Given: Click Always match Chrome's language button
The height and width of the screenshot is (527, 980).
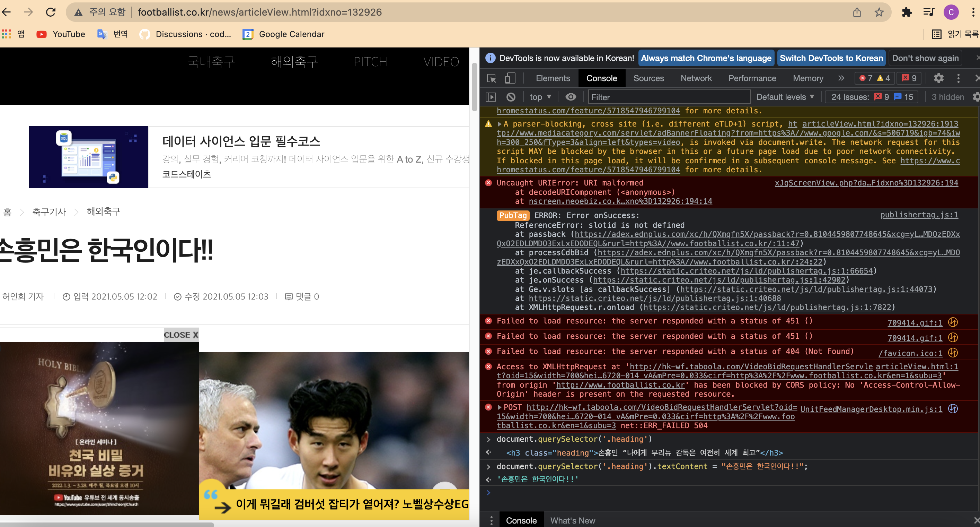Looking at the screenshot, I should pyautogui.click(x=706, y=58).
